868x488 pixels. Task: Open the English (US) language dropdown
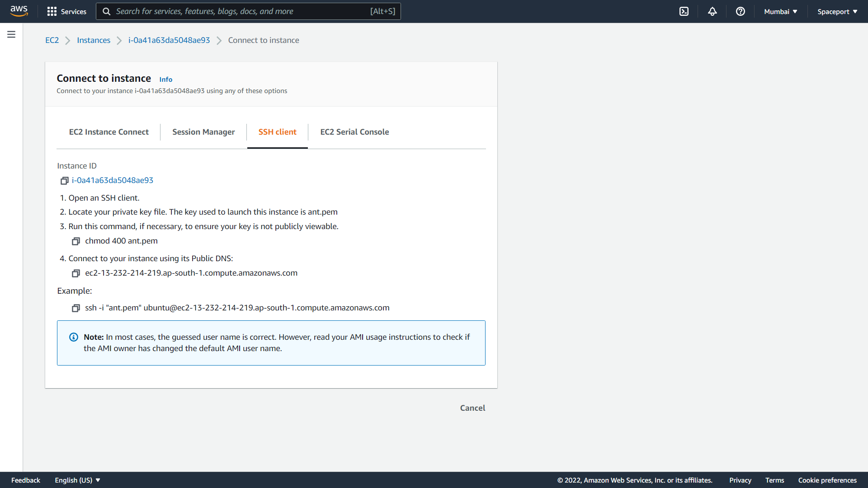[x=77, y=480]
